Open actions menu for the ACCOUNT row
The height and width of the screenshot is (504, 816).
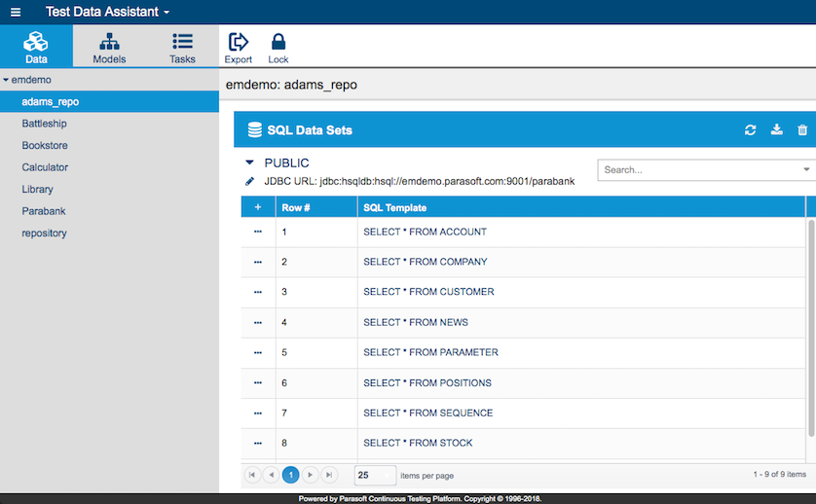pyautogui.click(x=258, y=232)
